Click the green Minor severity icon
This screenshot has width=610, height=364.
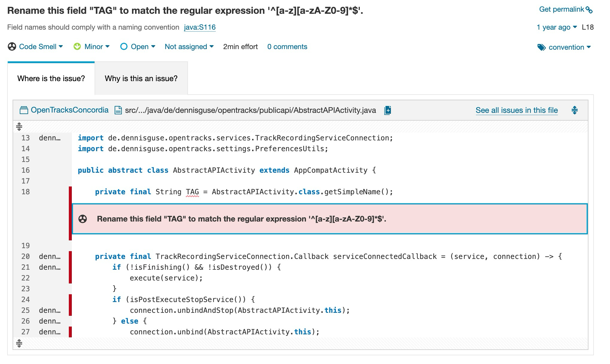click(x=77, y=47)
